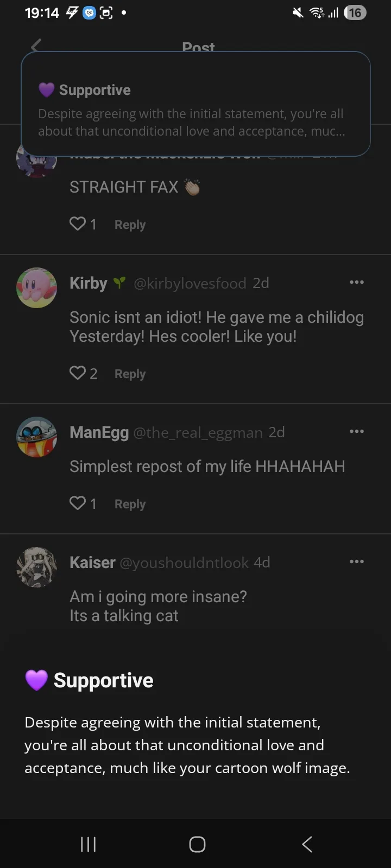Reply to Kirby's comment
The width and height of the screenshot is (391, 868).
(130, 374)
